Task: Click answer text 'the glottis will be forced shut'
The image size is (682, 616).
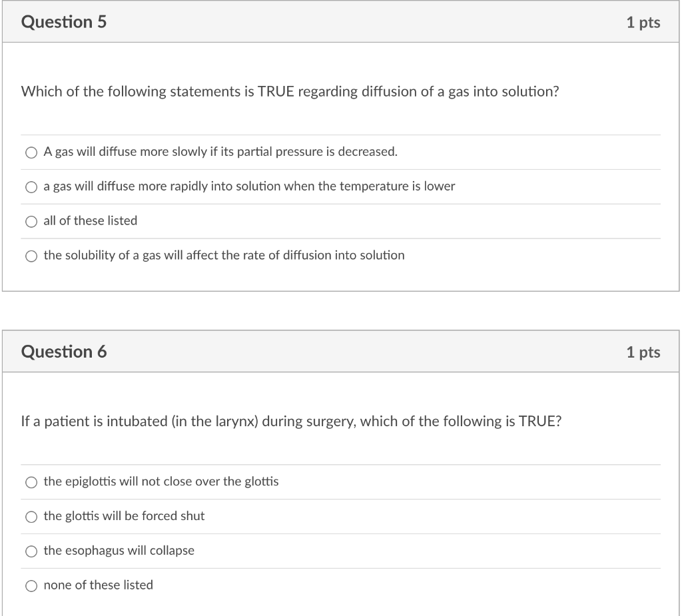Action: tap(124, 516)
